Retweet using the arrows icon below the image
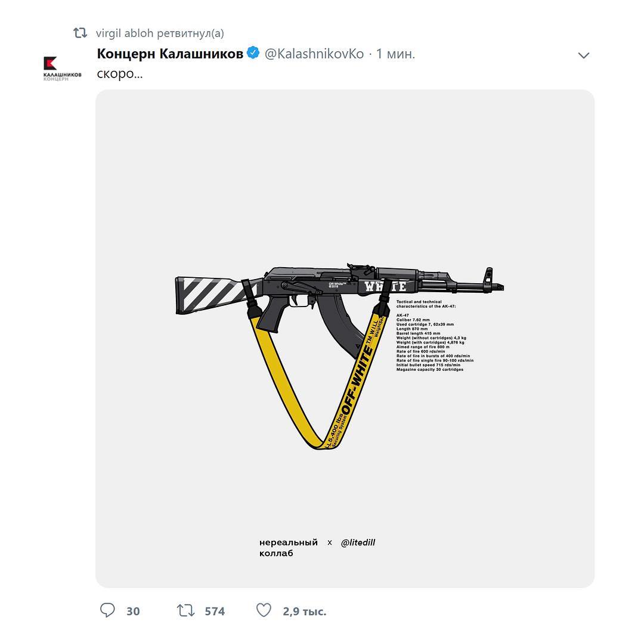 (x=185, y=611)
